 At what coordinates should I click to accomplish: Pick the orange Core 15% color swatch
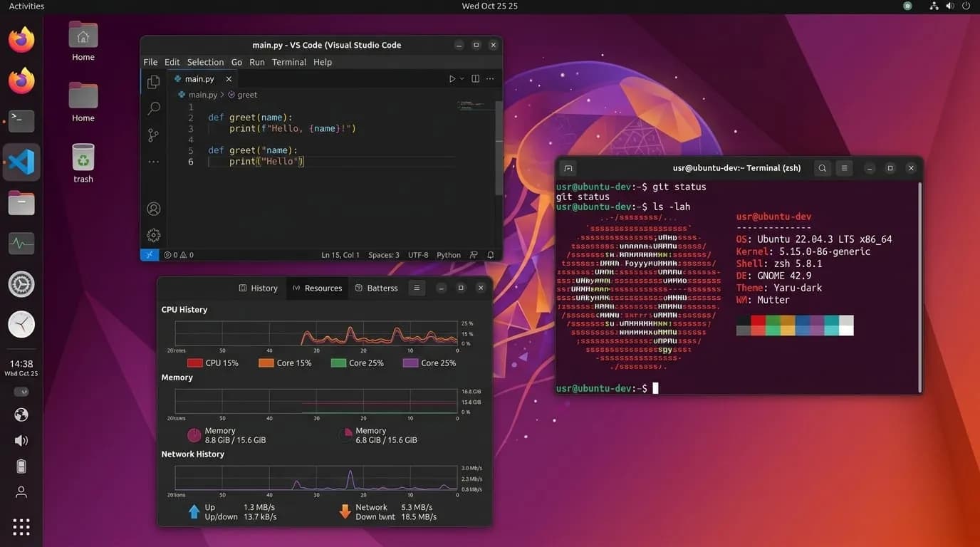pyautogui.click(x=266, y=363)
